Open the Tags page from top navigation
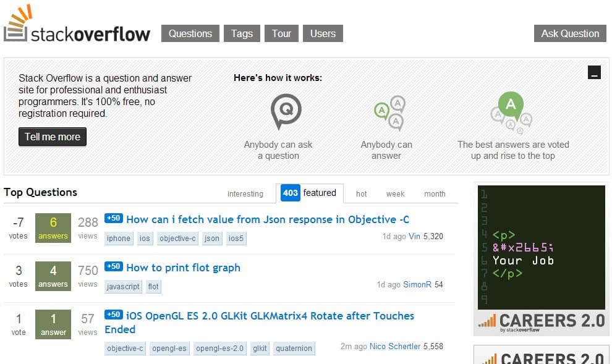The image size is (612, 364). pos(241,33)
